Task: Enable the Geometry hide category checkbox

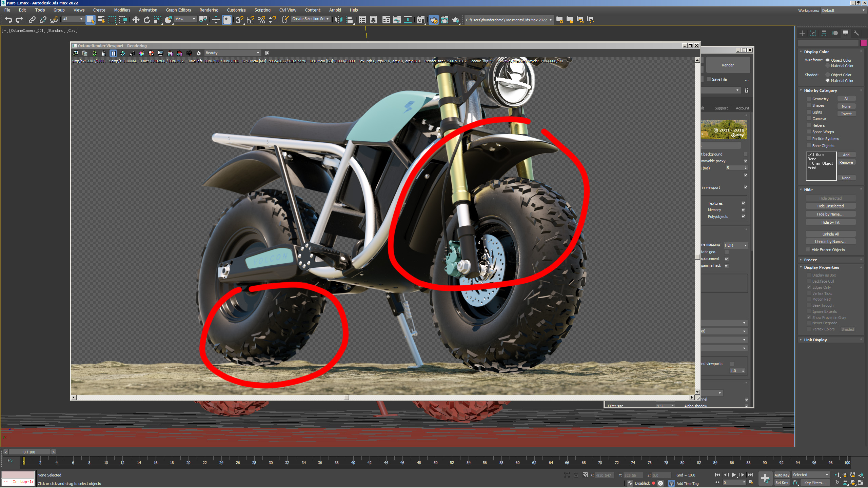Action: pos(809,99)
